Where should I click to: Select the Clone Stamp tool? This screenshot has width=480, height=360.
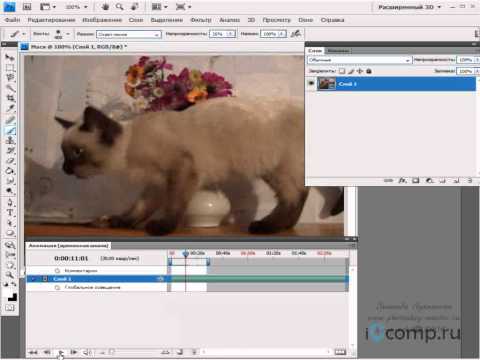coord(10,140)
